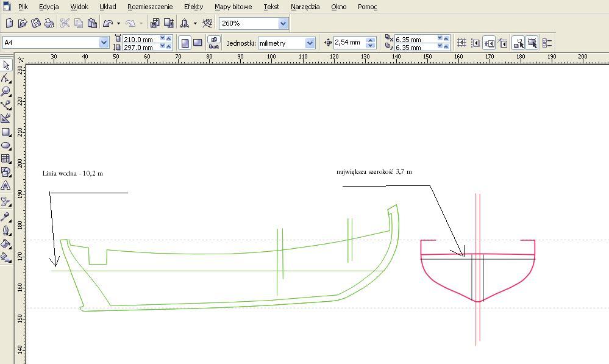Viewport: 609px width, 364px height.
Task: Select the Eyedropper tool
Action: 6,216
